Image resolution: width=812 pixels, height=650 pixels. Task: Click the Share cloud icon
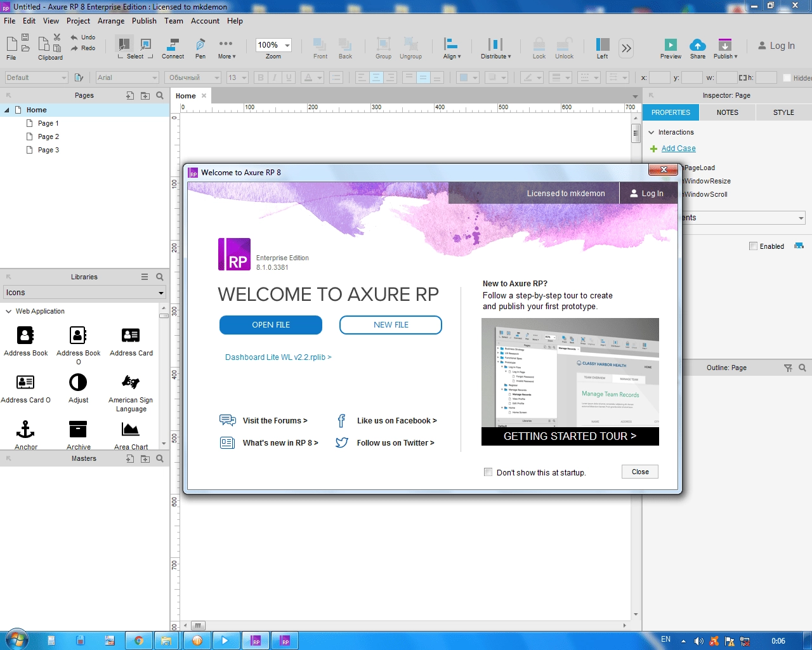698,44
